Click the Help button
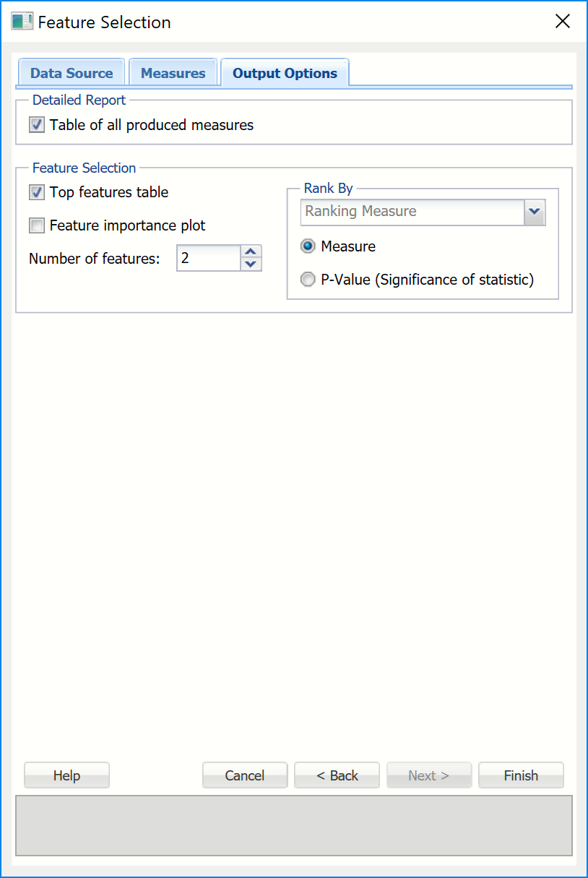This screenshot has width=588, height=878. coord(66,775)
